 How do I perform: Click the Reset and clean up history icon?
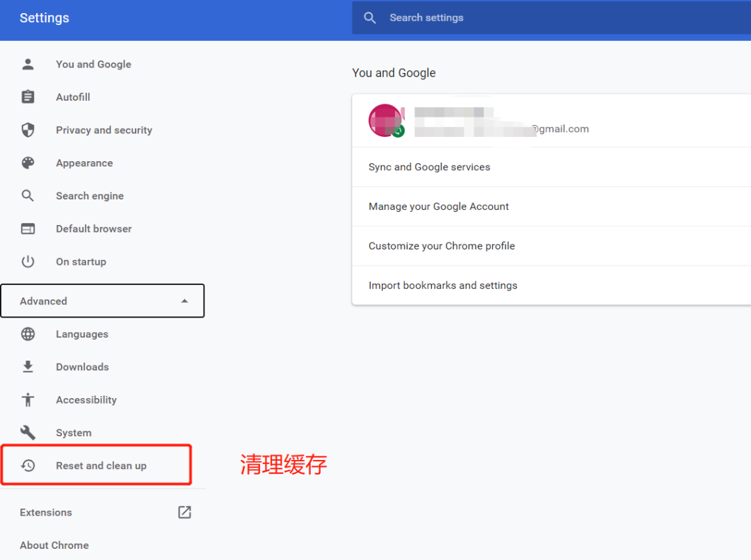click(28, 465)
